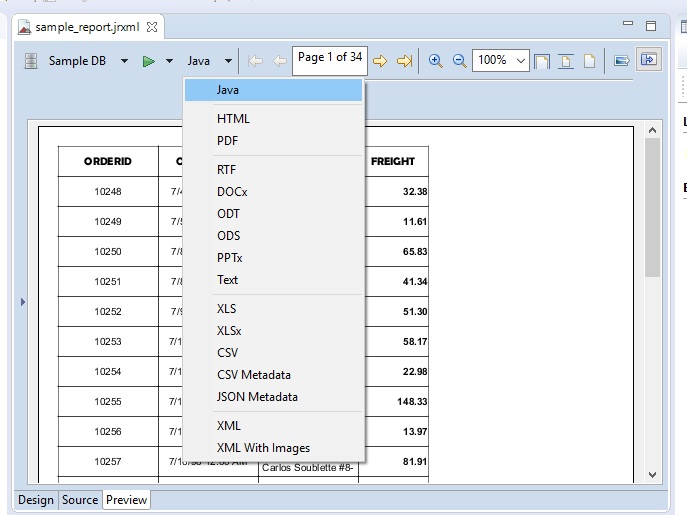The width and height of the screenshot is (687, 515).
Task: Switch to the Design tab
Action: (36, 500)
